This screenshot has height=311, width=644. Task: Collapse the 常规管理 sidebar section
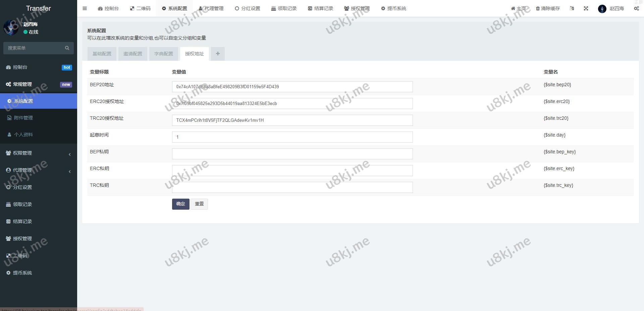(39, 84)
